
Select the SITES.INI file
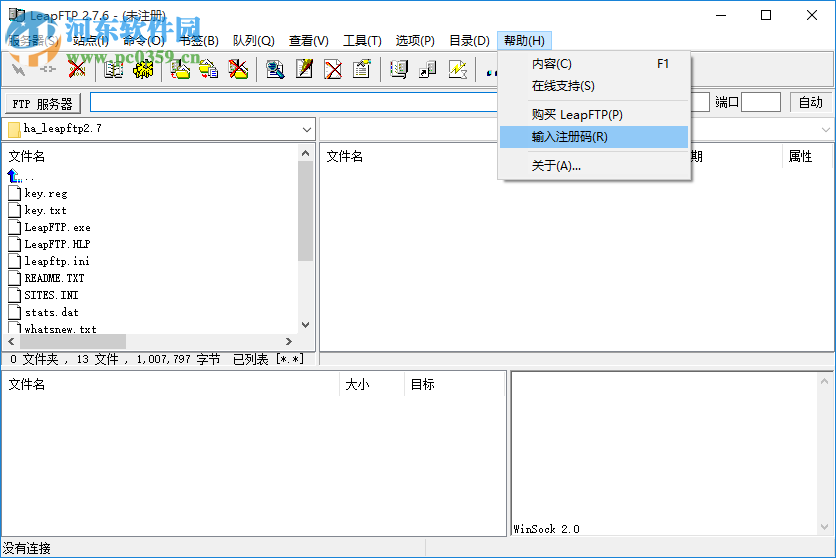tap(51, 295)
